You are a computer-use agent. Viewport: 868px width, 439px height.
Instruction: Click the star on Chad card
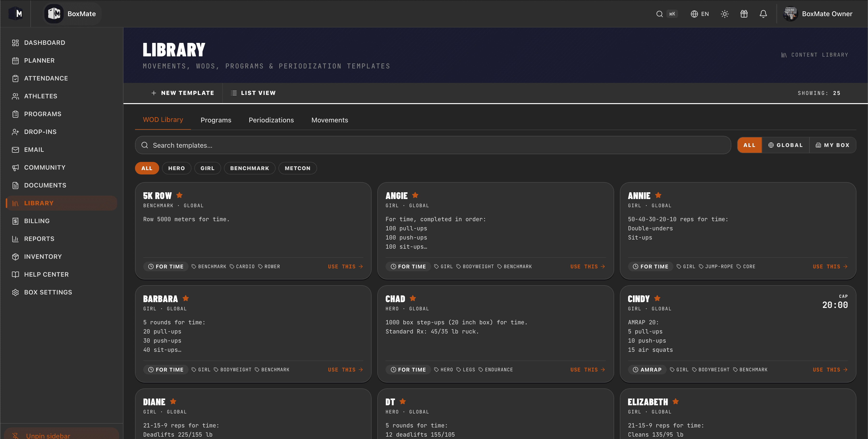[x=413, y=298]
